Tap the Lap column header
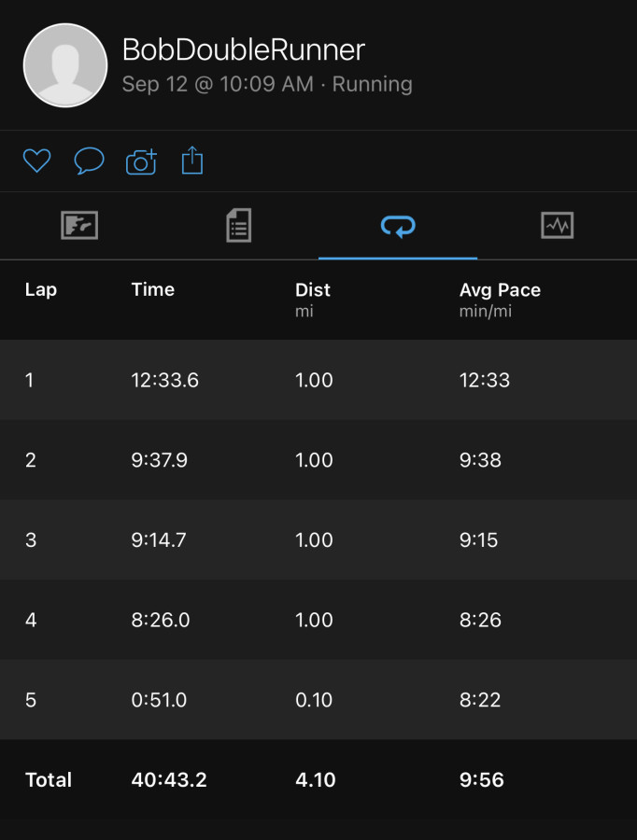The height and width of the screenshot is (840, 637). click(41, 290)
